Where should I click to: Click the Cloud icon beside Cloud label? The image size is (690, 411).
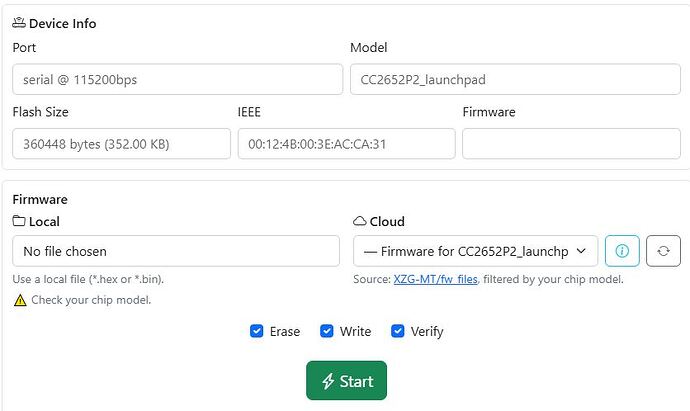tap(360, 221)
